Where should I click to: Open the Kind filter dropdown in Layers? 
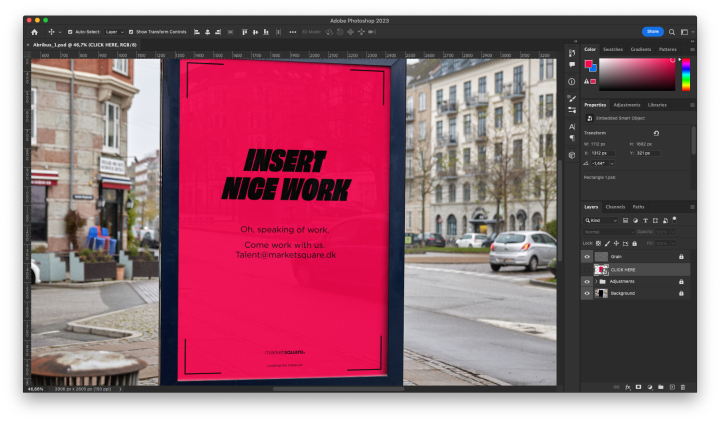click(601, 220)
